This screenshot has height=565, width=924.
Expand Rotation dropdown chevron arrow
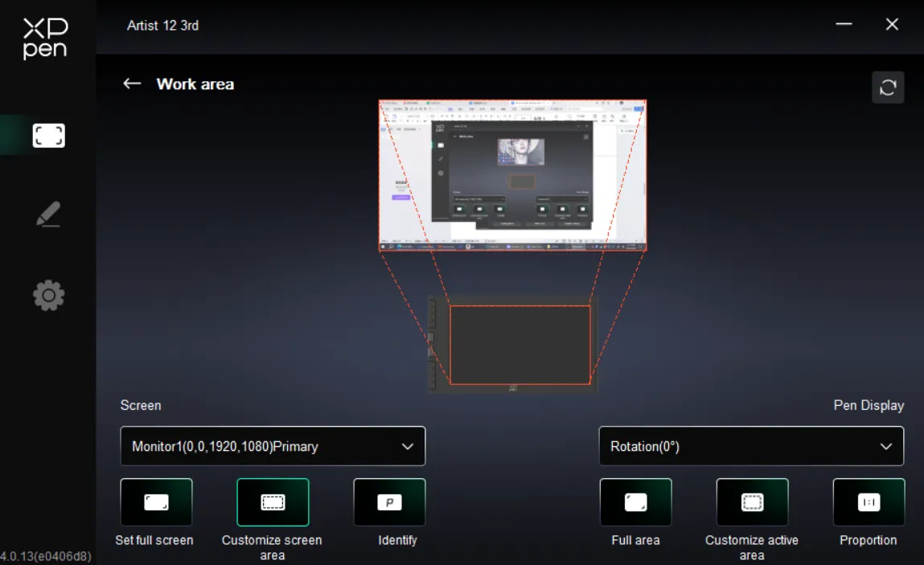[885, 447]
